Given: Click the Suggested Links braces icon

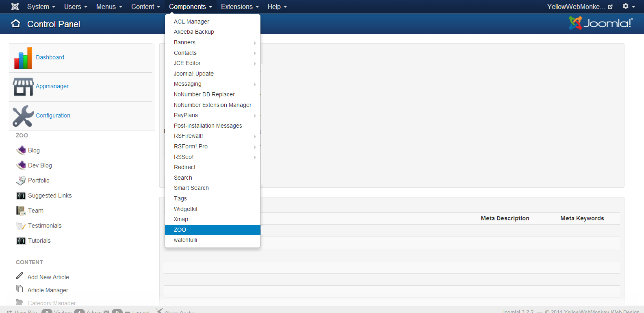Looking at the screenshot, I should (21, 196).
